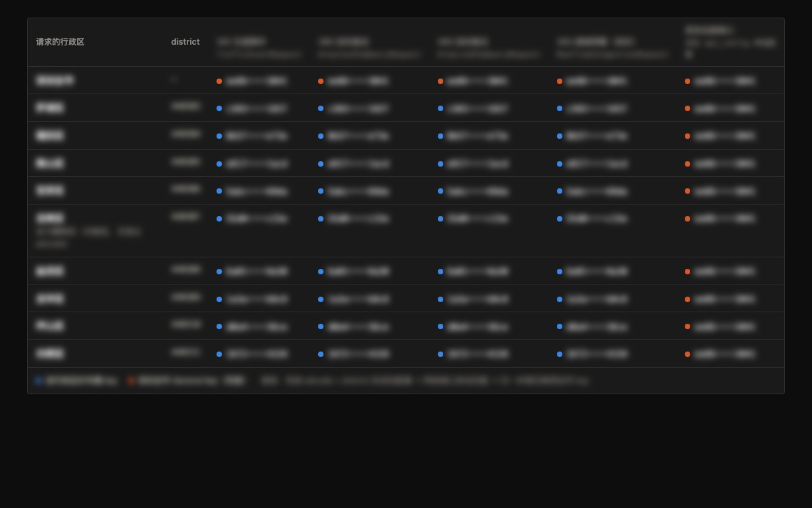The height and width of the screenshot is (508, 812).
Task: Select the district column header
Action: [185, 42]
